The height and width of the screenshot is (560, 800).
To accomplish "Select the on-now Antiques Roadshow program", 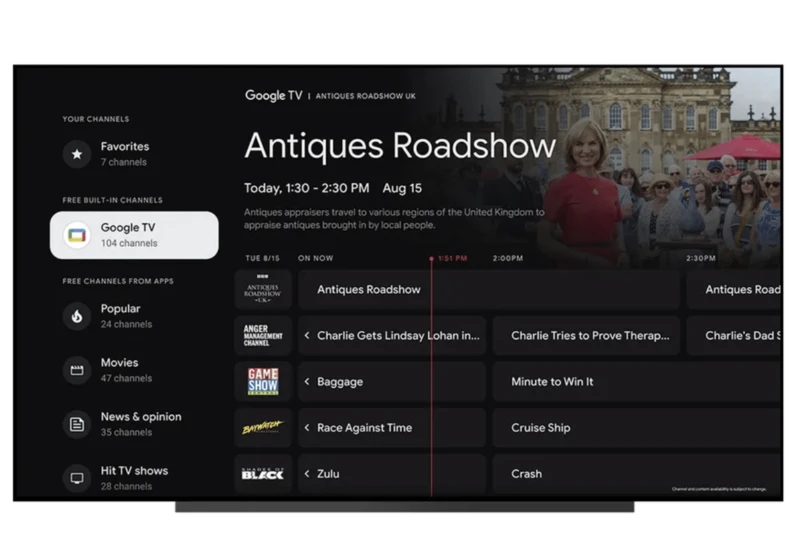I will [x=489, y=290].
